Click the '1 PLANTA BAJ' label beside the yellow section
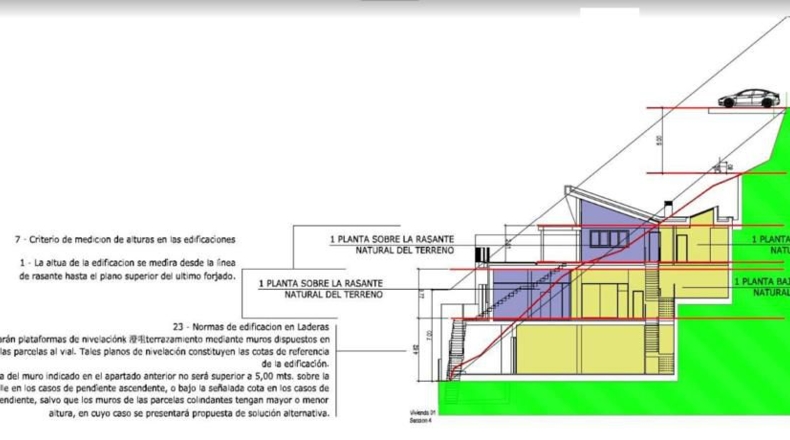Viewport: 790px width, 440px height. point(761,281)
